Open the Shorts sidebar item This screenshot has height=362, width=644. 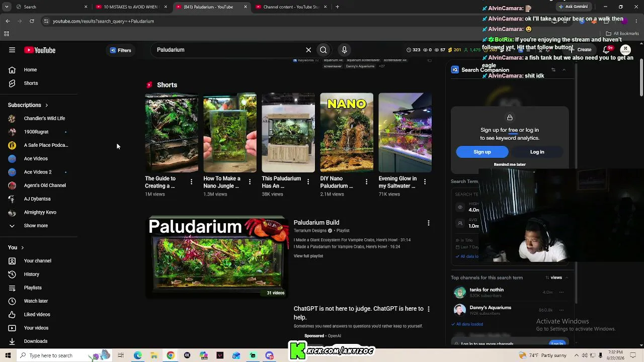pos(39,83)
